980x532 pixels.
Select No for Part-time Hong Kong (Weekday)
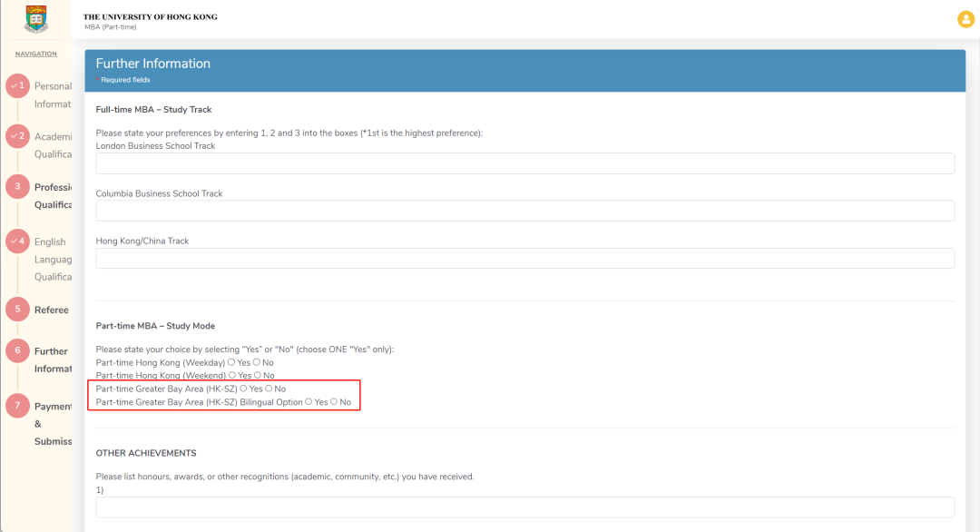coord(256,362)
